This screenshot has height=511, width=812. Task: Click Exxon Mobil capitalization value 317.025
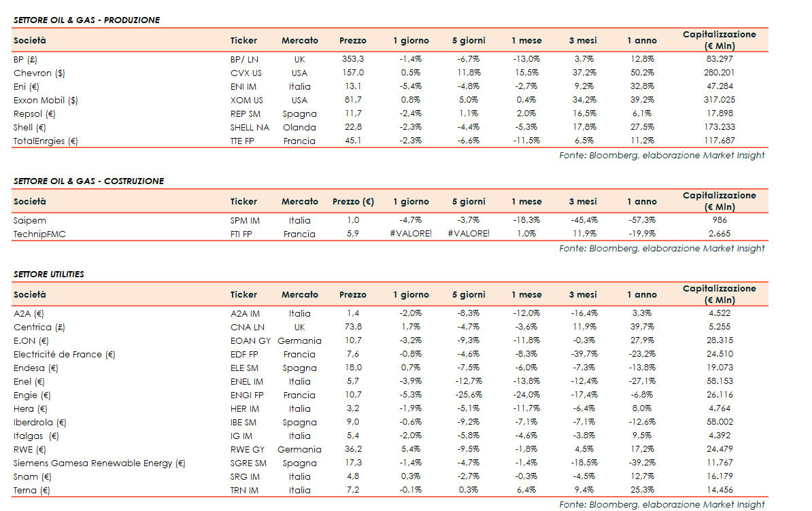click(719, 100)
